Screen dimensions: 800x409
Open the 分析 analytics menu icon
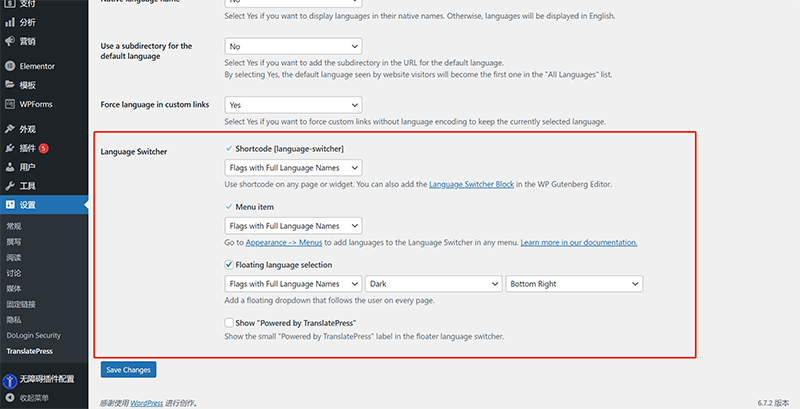tap(10, 22)
